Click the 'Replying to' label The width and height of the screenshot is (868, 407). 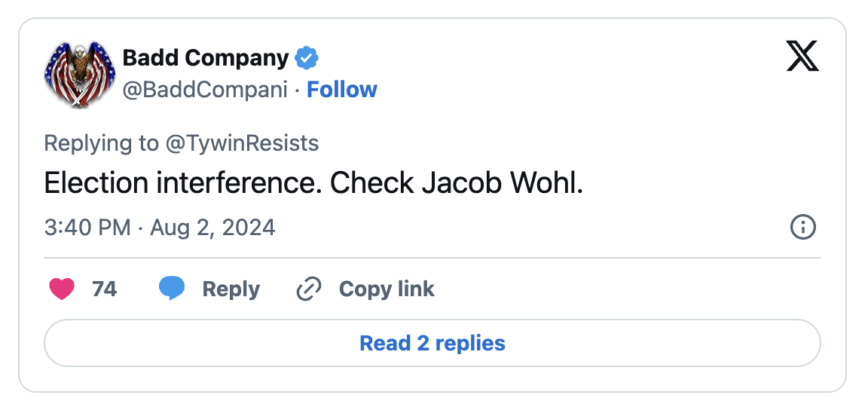(x=102, y=143)
